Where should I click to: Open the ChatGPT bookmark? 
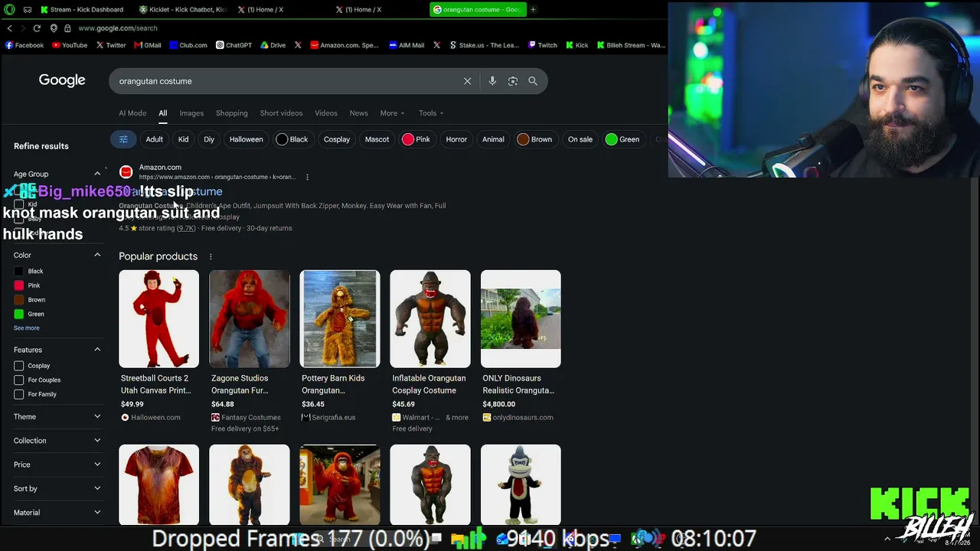(x=234, y=45)
